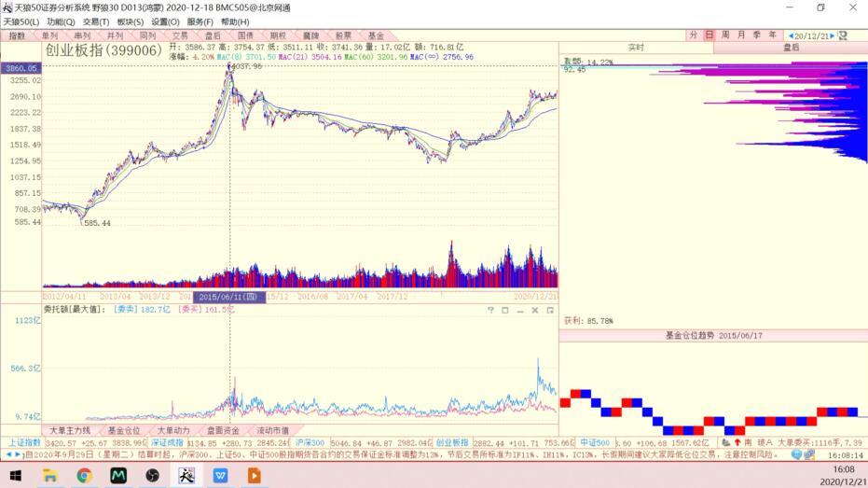Image resolution: width=868 pixels, height=488 pixels.
Task: Switch to the 单列 tab
Action: coord(49,35)
